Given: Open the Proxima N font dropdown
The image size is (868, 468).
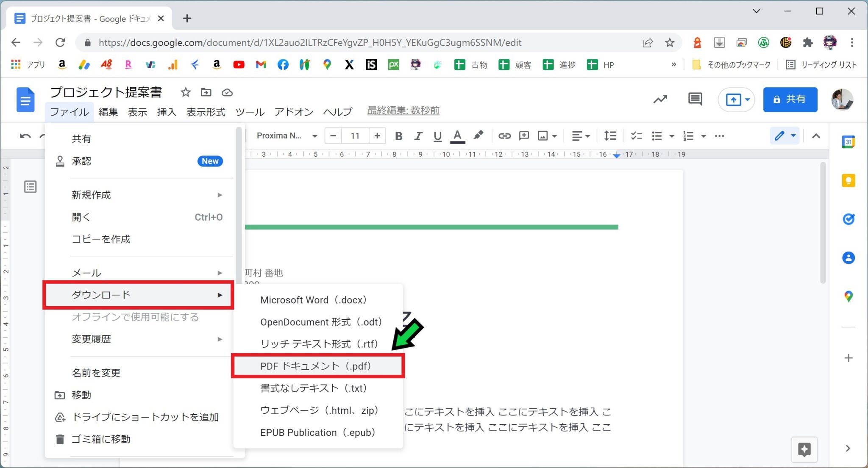Looking at the screenshot, I should click(287, 136).
